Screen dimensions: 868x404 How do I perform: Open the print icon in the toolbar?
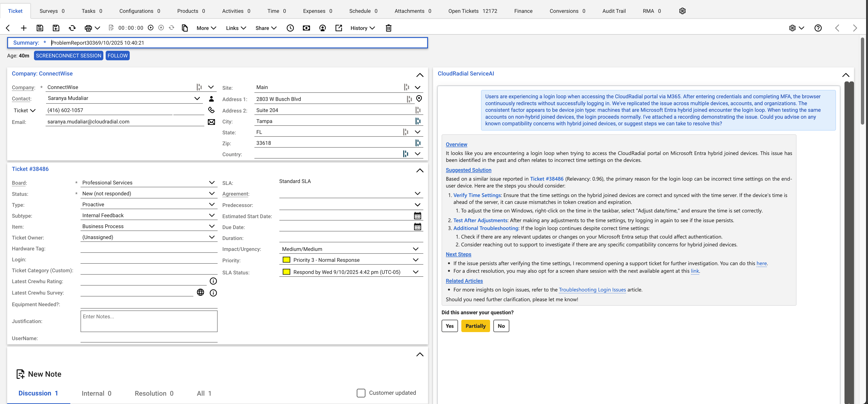point(88,28)
